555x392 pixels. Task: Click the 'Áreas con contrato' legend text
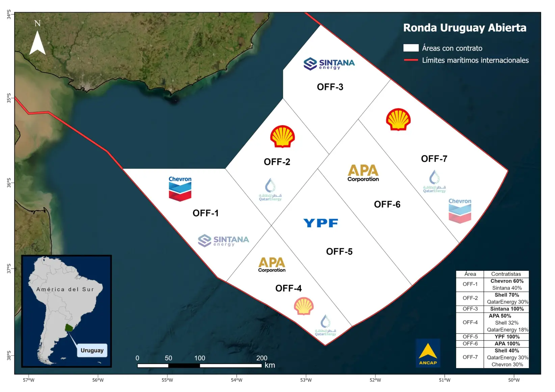coord(452,48)
